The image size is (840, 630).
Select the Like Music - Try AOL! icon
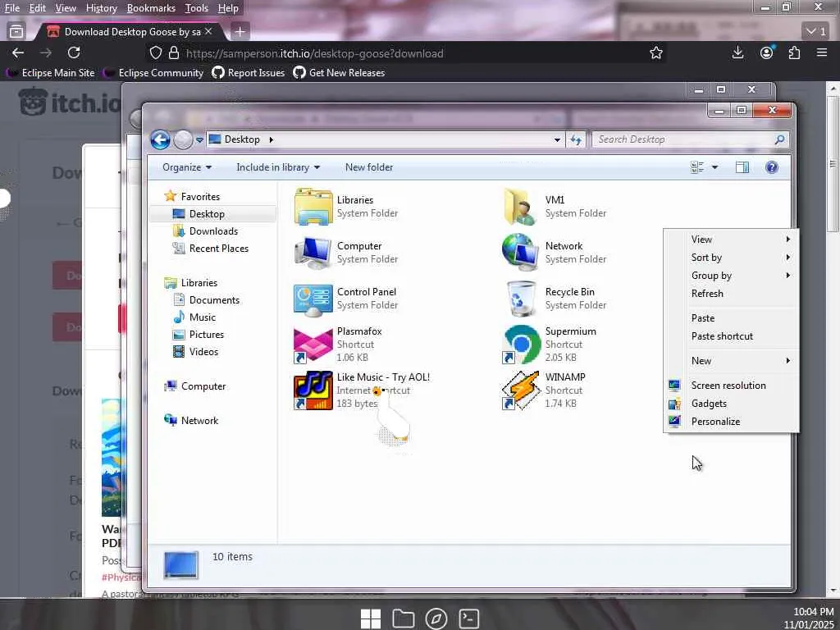pos(313,390)
